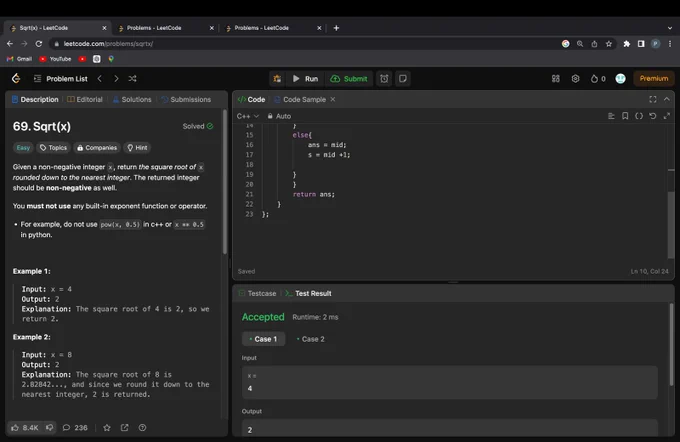Image resolution: width=680 pixels, height=442 pixels.
Task: Click the LeetCode logo icon
Action: pos(16,79)
